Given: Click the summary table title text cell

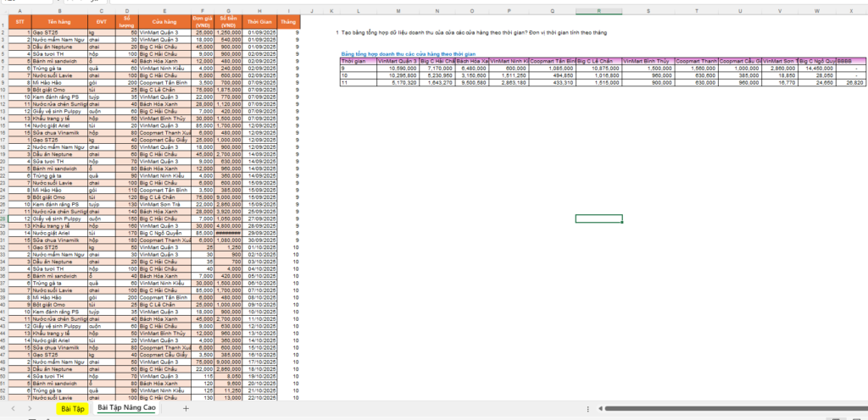Looking at the screenshot, I should point(390,53).
